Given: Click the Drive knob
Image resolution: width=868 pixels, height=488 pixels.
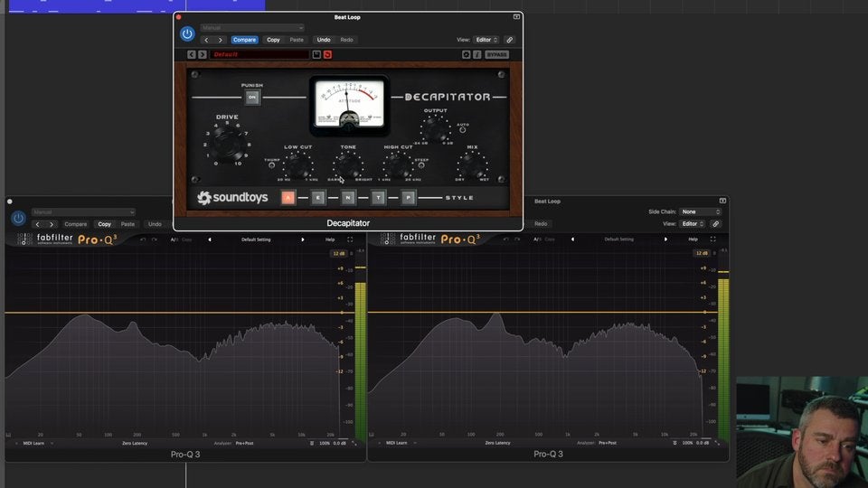Looking at the screenshot, I should (x=227, y=143).
